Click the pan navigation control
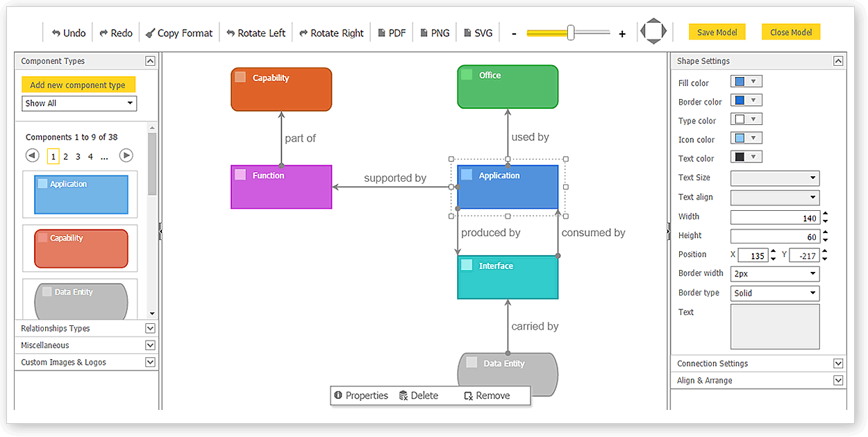 pos(653,31)
